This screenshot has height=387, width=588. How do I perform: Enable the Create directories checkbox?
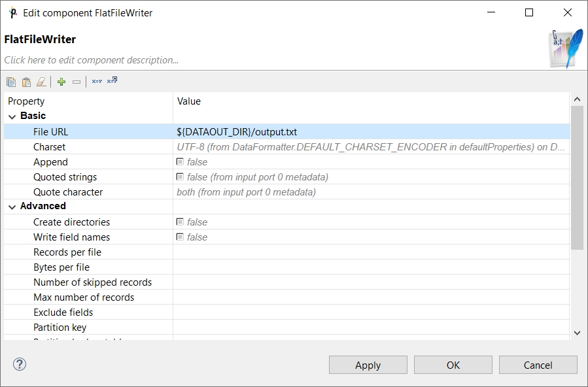180,222
